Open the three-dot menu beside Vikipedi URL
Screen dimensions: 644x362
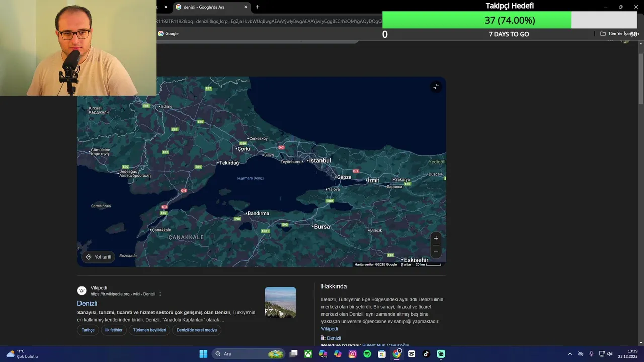160,294
